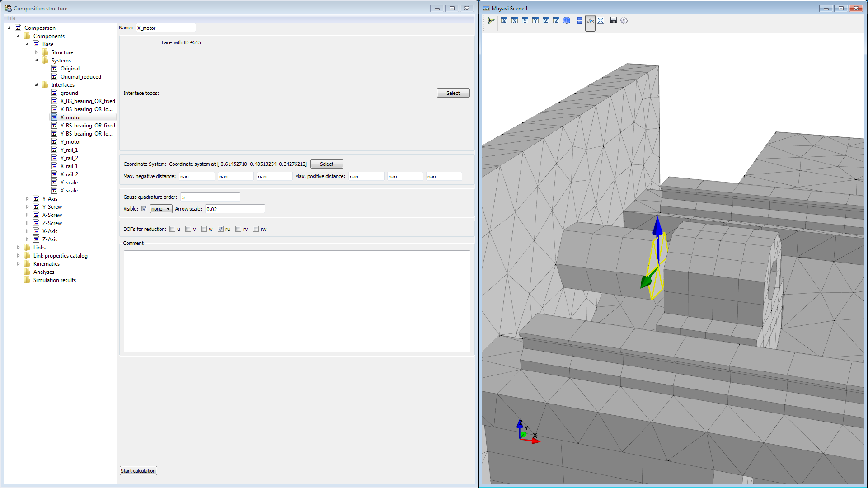Uncheck the ru DOF checkbox
The height and width of the screenshot is (488, 868).
tap(221, 229)
